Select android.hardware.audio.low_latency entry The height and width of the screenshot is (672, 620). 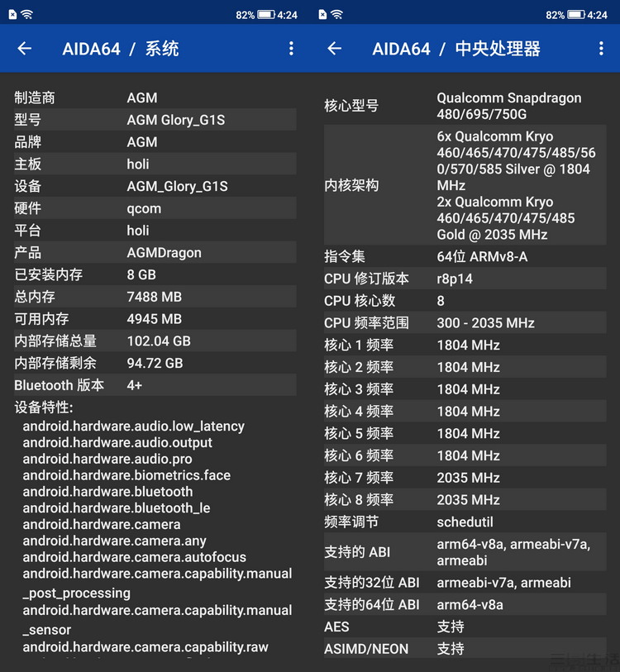pos(133,427)
